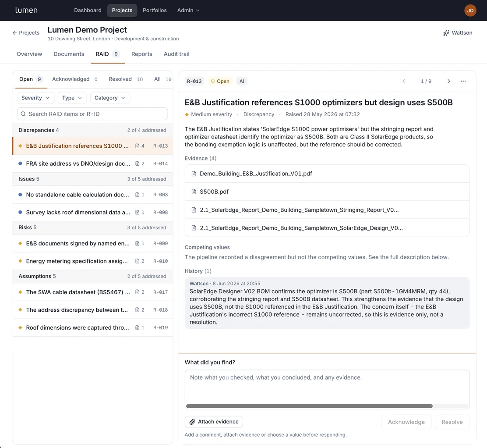Click the search magnifier icon
The width and height of the screenshot is (487, 448).
click(x=23, y=114)
